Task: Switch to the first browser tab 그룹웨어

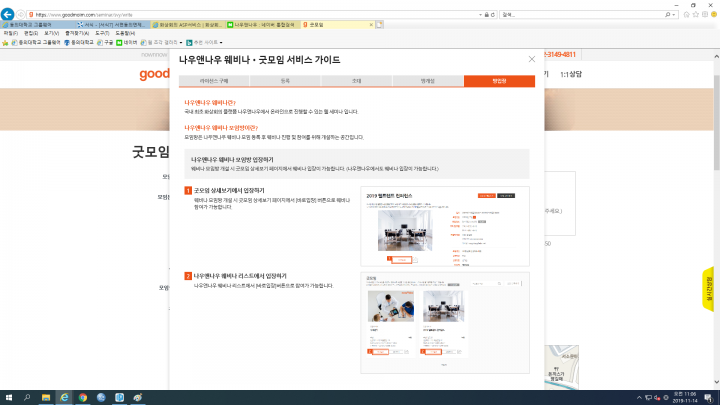Action: (38, 25)
